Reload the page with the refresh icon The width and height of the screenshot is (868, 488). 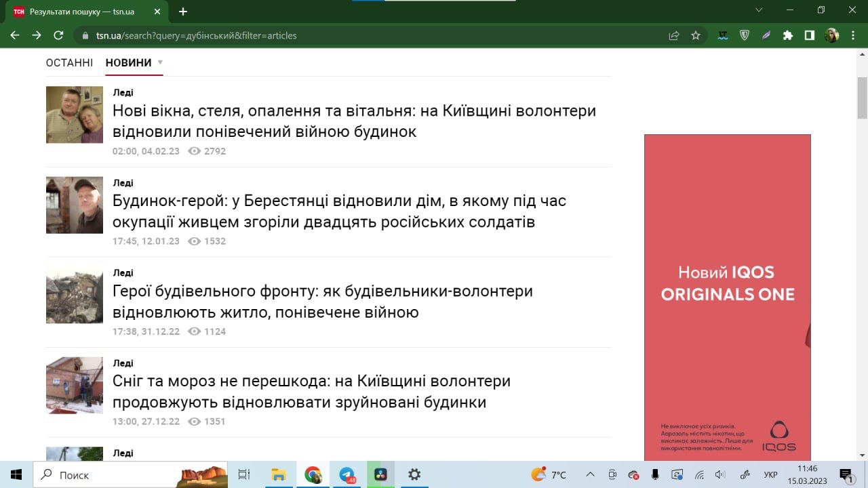tap(58, 35)
